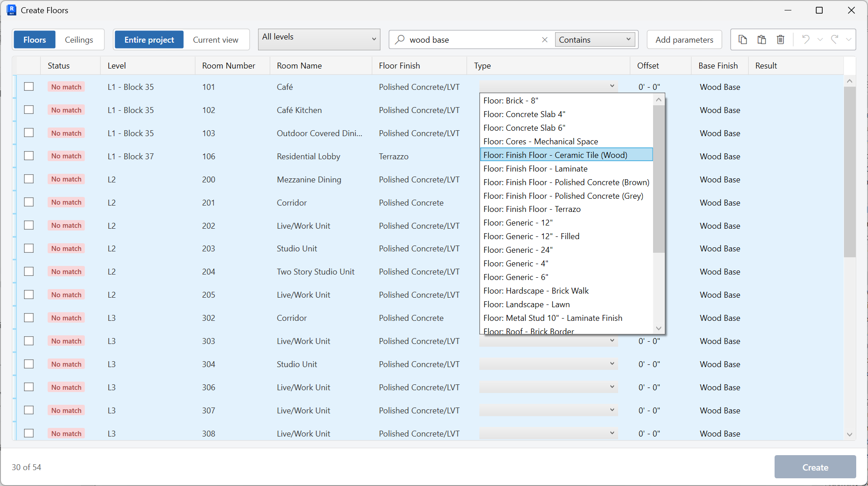Click the Revit app icon in the title bar

pos(12,10)
